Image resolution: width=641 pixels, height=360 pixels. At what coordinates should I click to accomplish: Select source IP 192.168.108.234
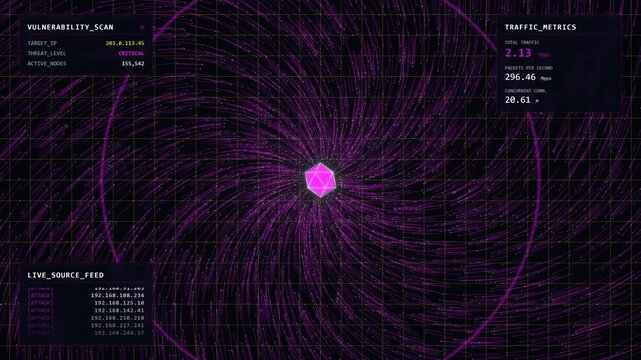(x=117, y=295)
